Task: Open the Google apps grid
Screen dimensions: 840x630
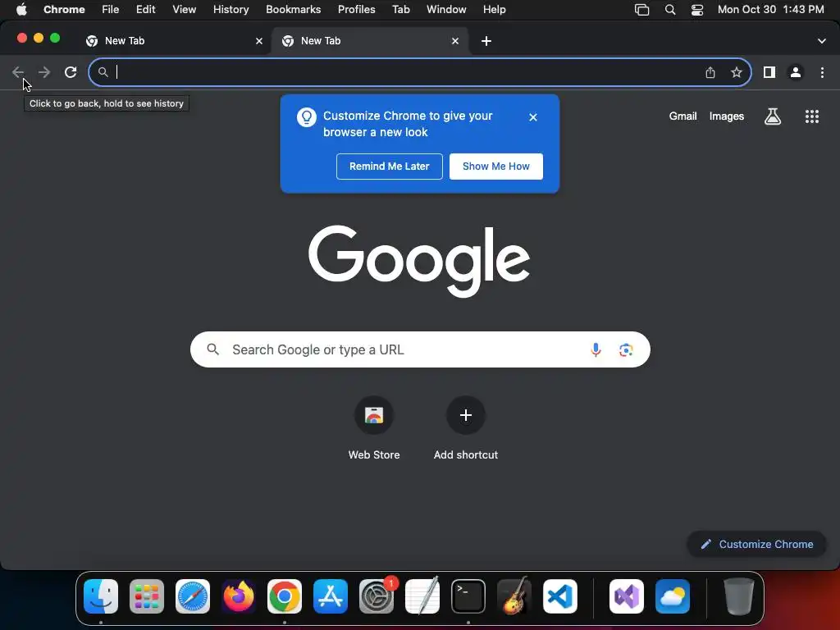Action: coord(812,116)
